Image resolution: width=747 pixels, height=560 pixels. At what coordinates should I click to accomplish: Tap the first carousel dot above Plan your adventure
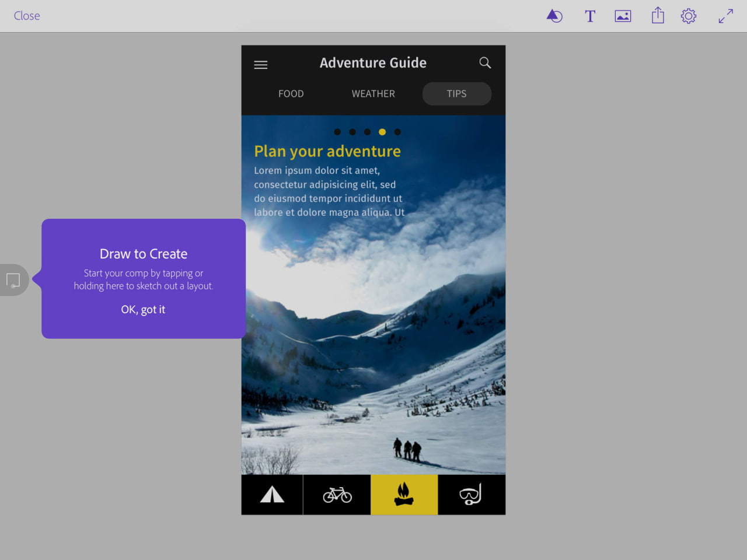(x=337, y=132)
